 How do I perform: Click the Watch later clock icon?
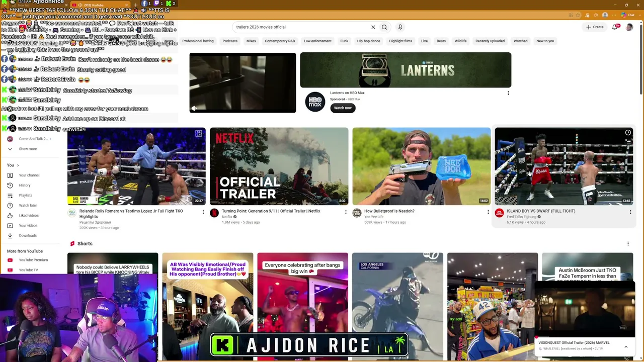coord(10,206)
